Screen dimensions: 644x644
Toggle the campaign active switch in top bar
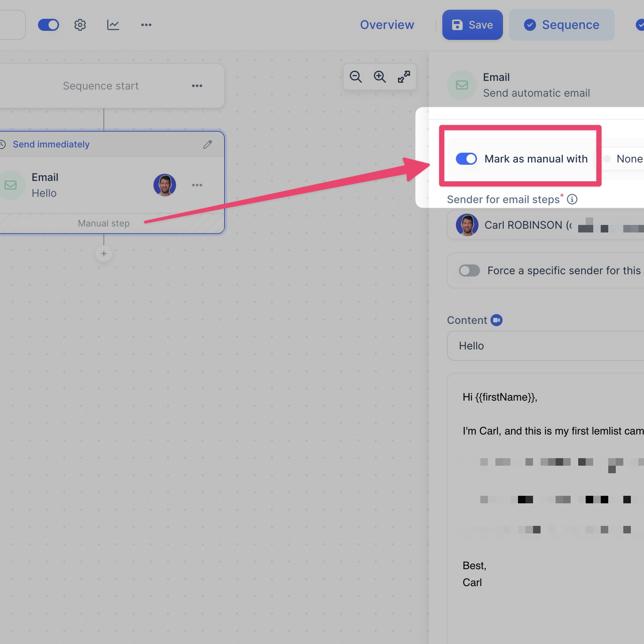tap(49, 25)
